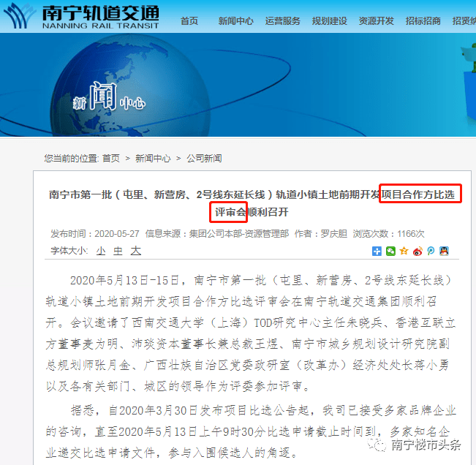This screenshot has width=476, height=465.
Task: Share to Qzone with the star icon
Action: click(404, 252)
